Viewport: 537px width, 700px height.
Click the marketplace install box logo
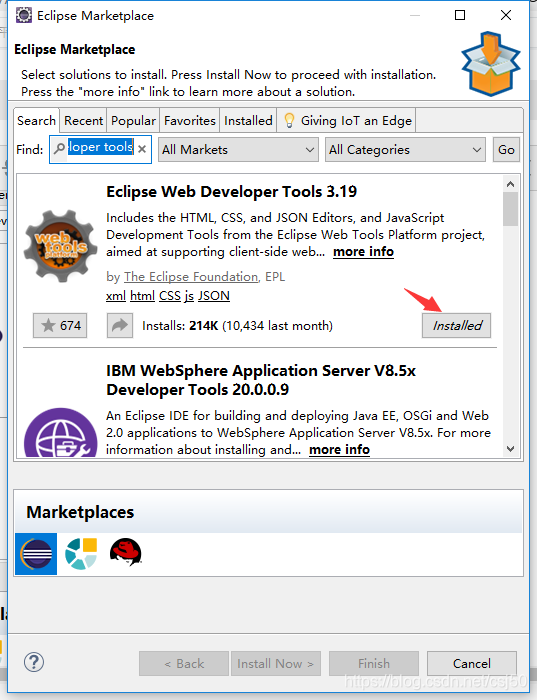(491, 64)
